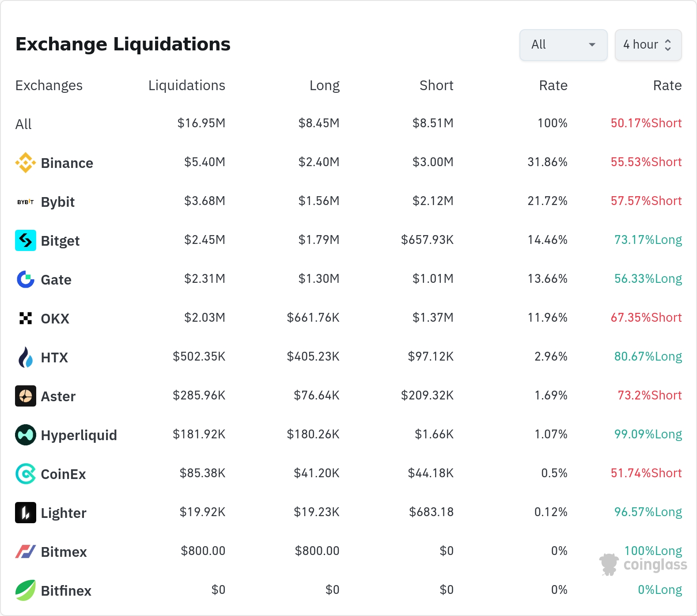Click the Bybit logo icon
Screen dimensions: 697x616
[26, 202]
